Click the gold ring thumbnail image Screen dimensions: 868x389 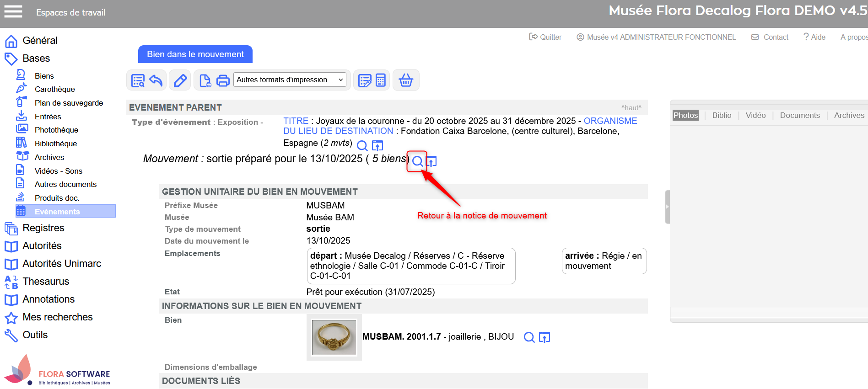pos(334,337)
